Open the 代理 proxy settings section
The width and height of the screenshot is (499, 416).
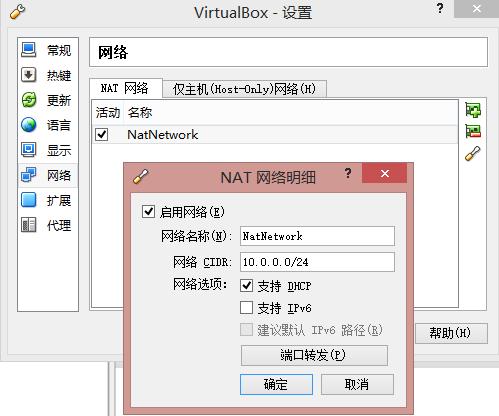pos(48,225)
